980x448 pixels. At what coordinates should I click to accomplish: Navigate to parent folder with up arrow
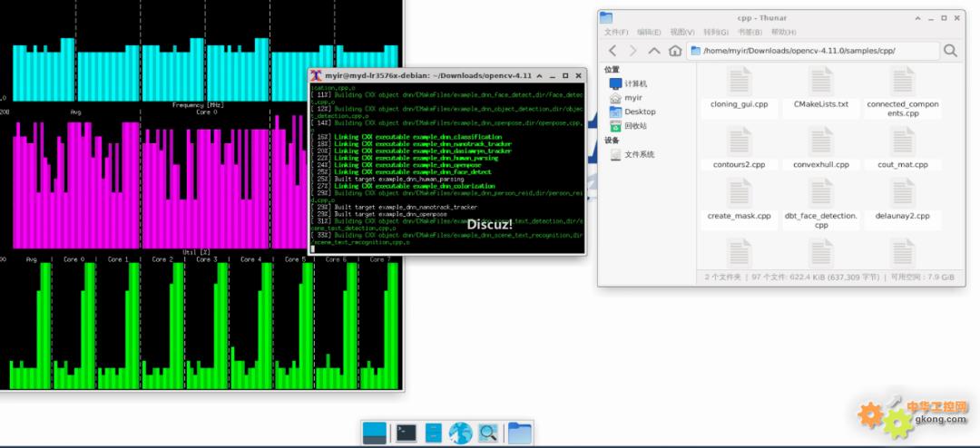coord(654,51)
